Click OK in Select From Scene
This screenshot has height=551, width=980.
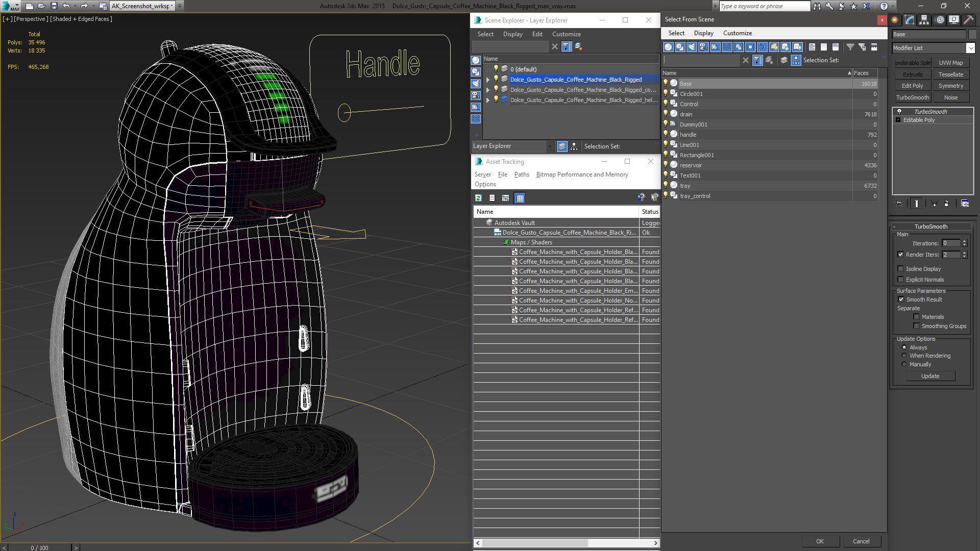click(820, 541)
